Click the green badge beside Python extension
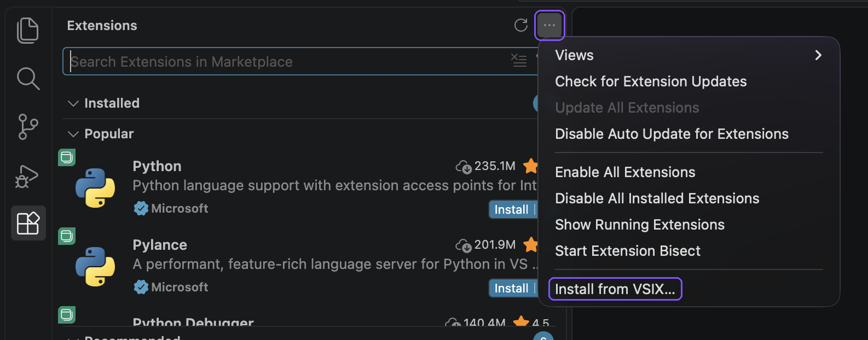 point(67,158)
